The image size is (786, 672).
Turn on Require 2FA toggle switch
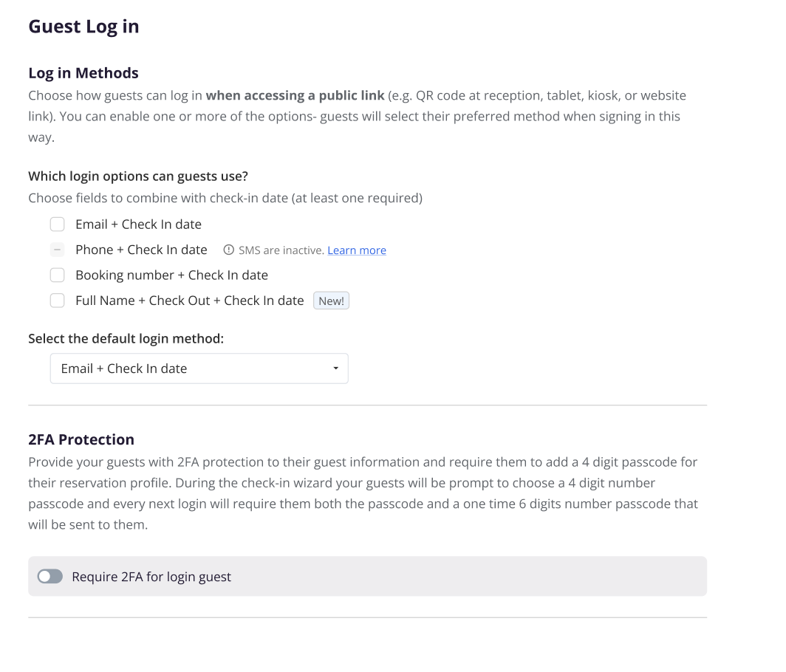(50, 577)
